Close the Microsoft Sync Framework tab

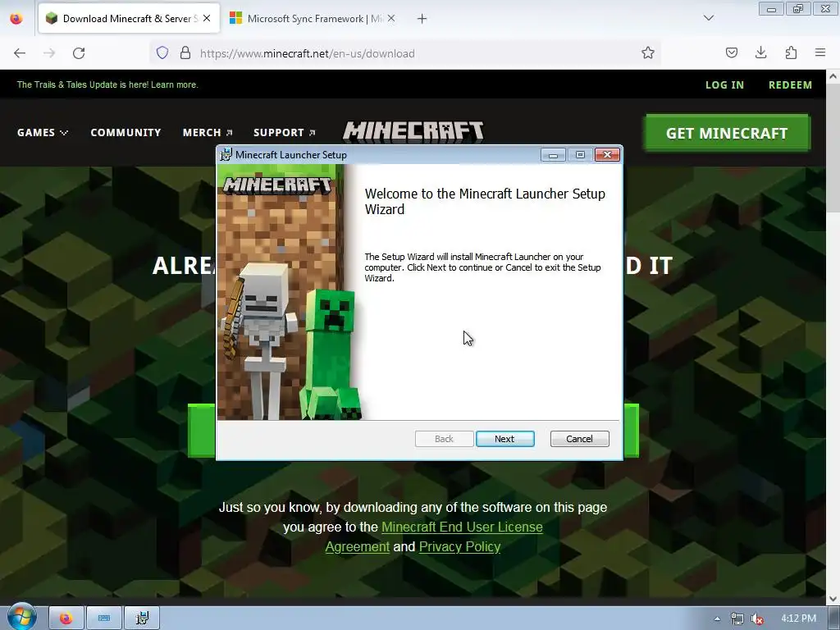click(391, 18)
